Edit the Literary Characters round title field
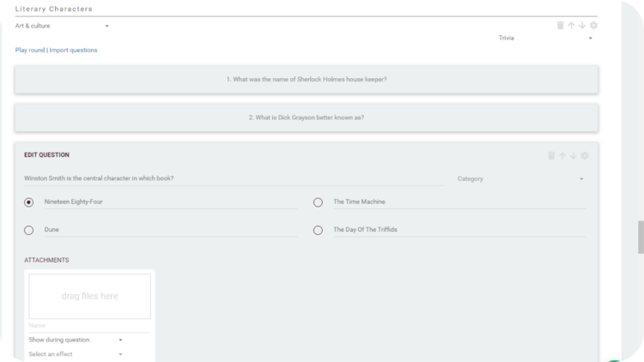This screenshot has width=644, height=362. [x=307, y=9]
